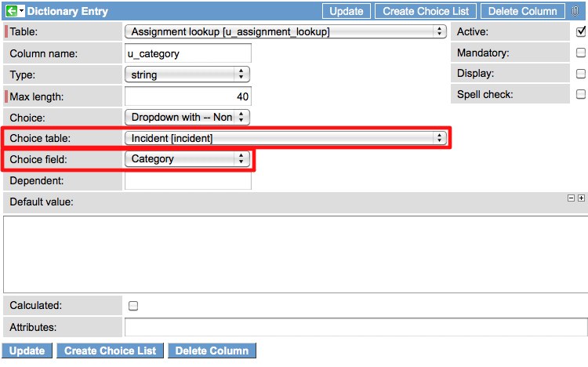Viewport: 588px width, 367px height.
Task: Click the bottom Delete Column button
Action: [212, 351]
